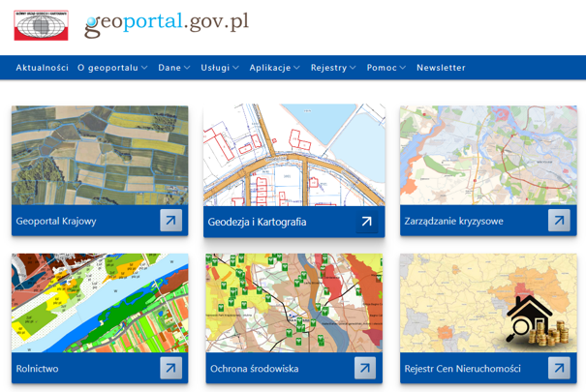This screenshot has width=586, height=392.
Task: Expand the Dane chevron arrow
Action: (187, 68)
